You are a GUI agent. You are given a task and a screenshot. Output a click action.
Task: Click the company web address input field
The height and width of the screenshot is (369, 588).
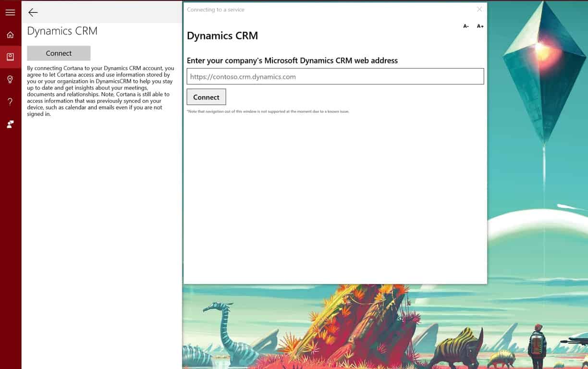coord(335,76)
